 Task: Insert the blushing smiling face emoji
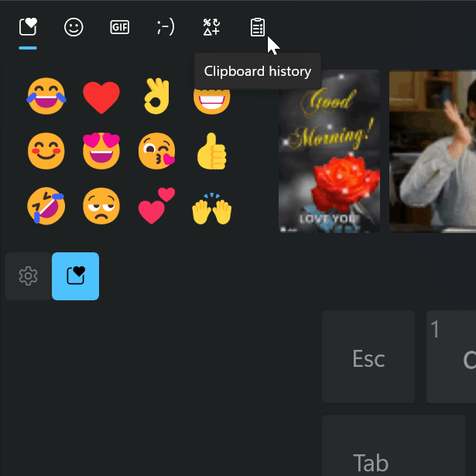tap(46, 151)
